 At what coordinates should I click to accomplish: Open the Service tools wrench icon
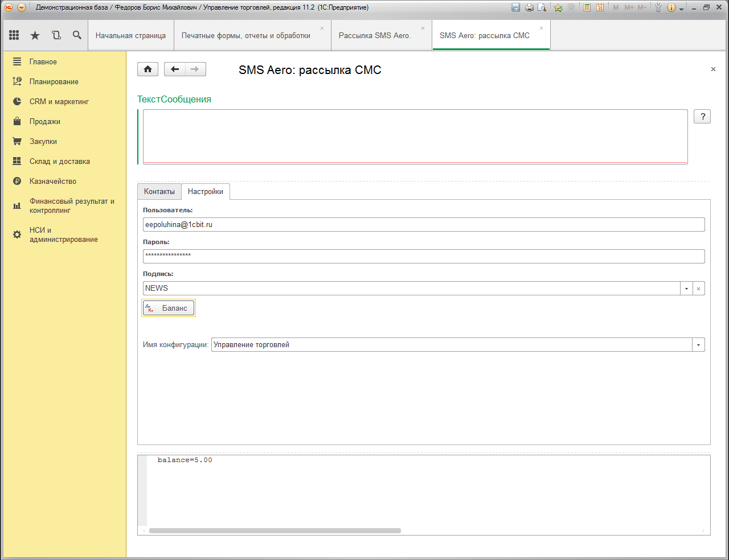tap(658, 7)
